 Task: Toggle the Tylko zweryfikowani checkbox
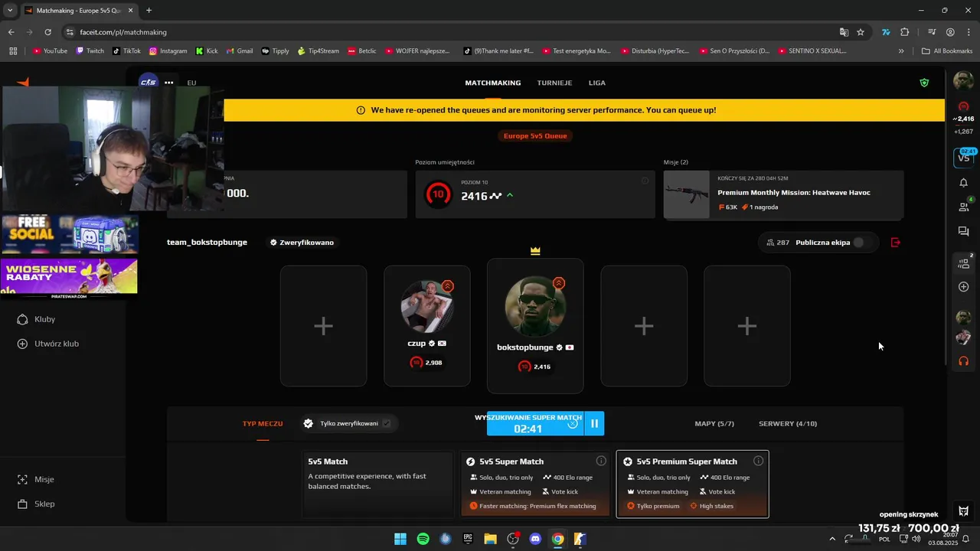click(x=387, y=423)
